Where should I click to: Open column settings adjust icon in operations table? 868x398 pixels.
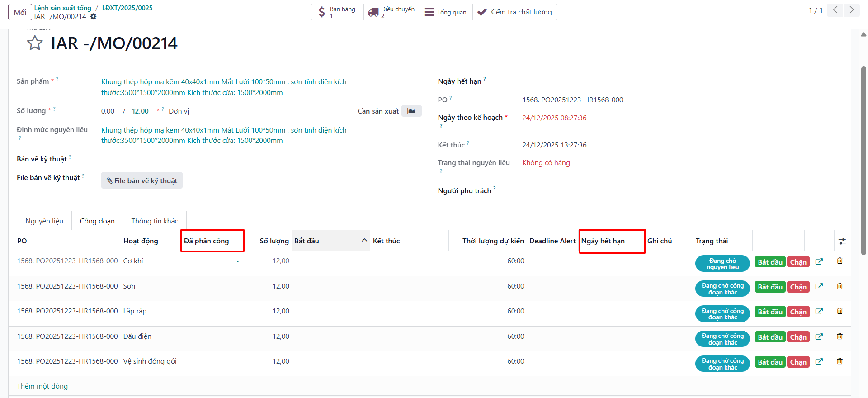coord(842,241)
